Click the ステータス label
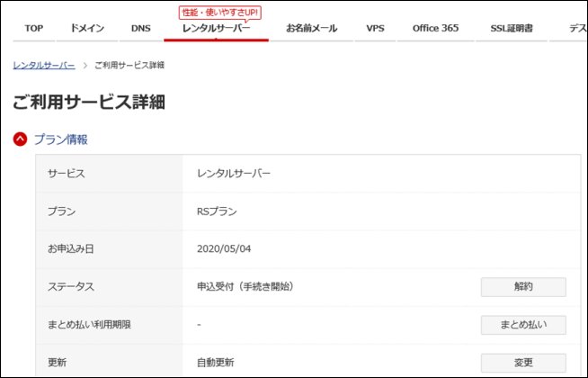This screenshot has height=378, width=588. 70,287
